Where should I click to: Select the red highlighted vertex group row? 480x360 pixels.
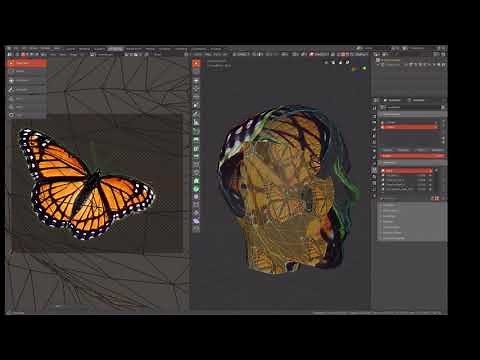tap(410, 127)
